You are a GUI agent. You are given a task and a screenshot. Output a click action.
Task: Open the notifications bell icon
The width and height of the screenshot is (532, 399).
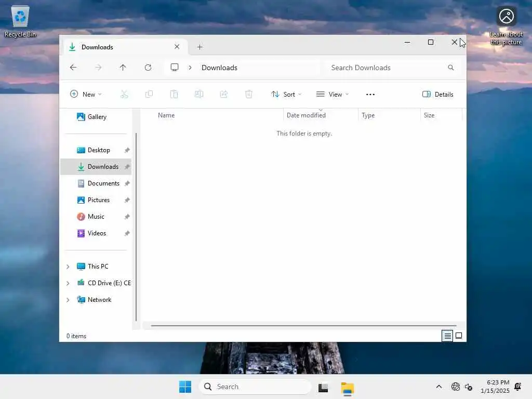point(518,387)
